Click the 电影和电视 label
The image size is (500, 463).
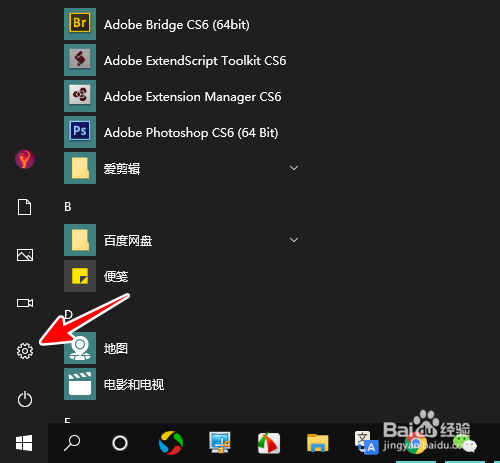pyautogui.click(x=134, y=385)
